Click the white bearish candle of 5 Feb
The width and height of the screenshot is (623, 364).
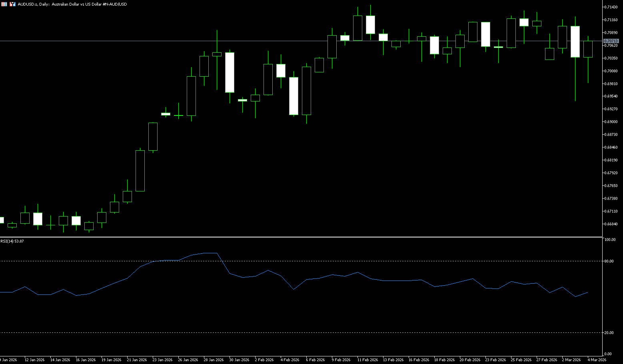(x=294, y=96)
